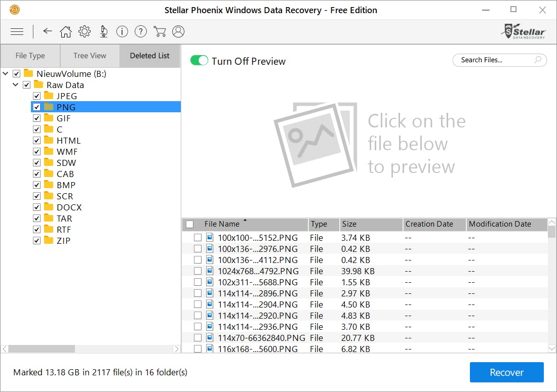
Task: Uncheck the NieuwVolume (B:) checkbox
Action: tap(16, 73)
